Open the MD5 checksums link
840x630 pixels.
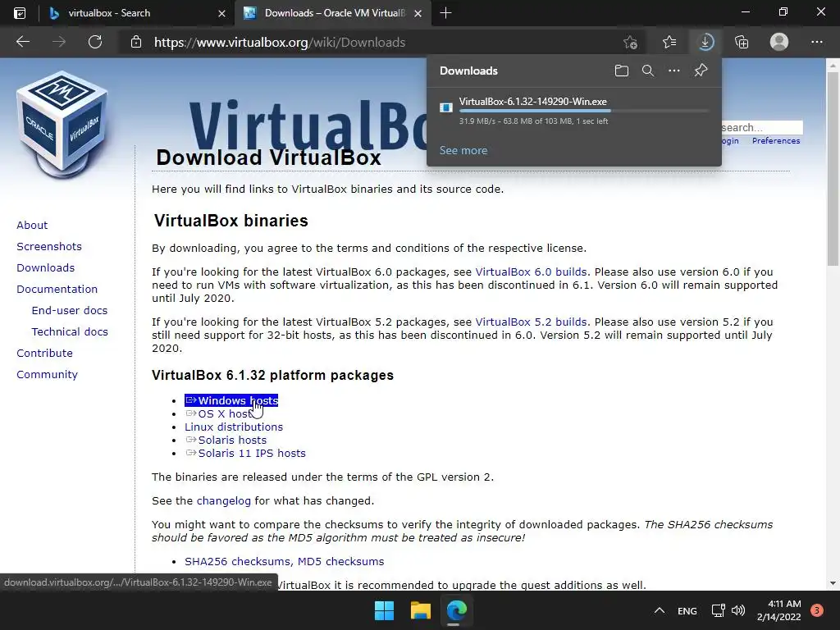pyautogui.click(x=340, y=561)
